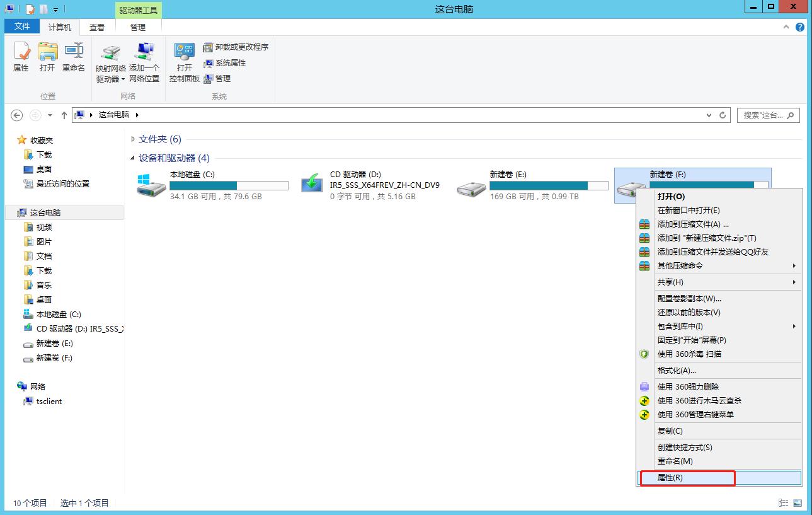Select Recent places (最近访问的位置) in sidebar
The width and height of the screenshot is (812, 515).
coord(62,184)
